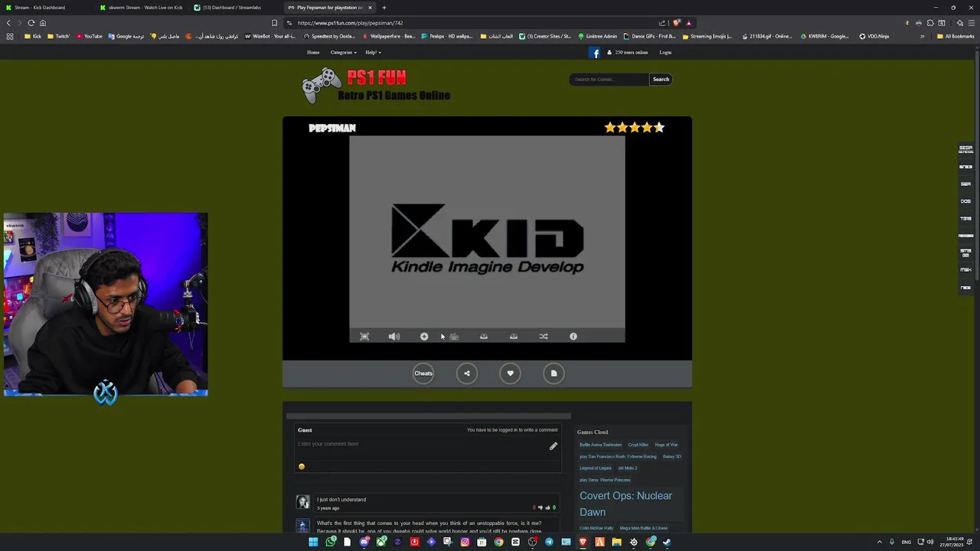
Task: Open the Cheats round button
Action: tap(423, 373)
